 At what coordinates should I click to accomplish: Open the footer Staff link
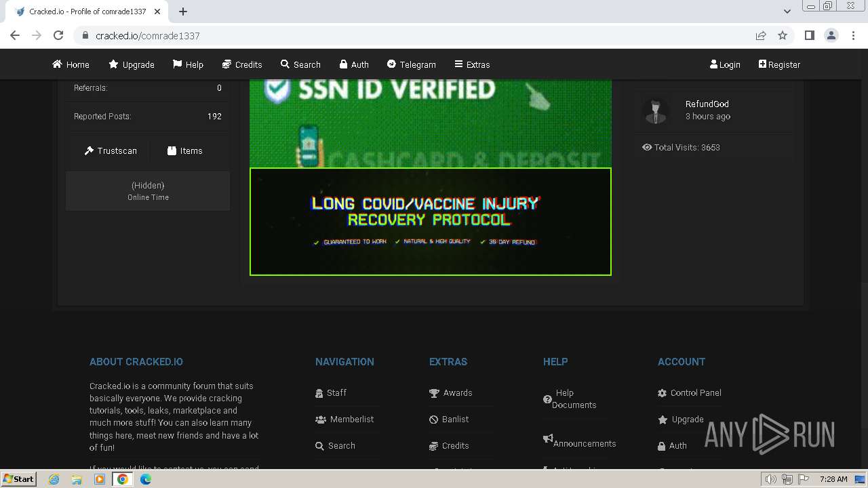(331, 392)
